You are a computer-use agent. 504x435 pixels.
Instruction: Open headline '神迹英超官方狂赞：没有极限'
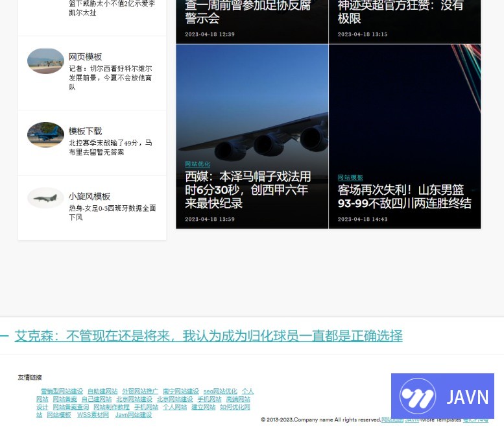coord(400,12)
